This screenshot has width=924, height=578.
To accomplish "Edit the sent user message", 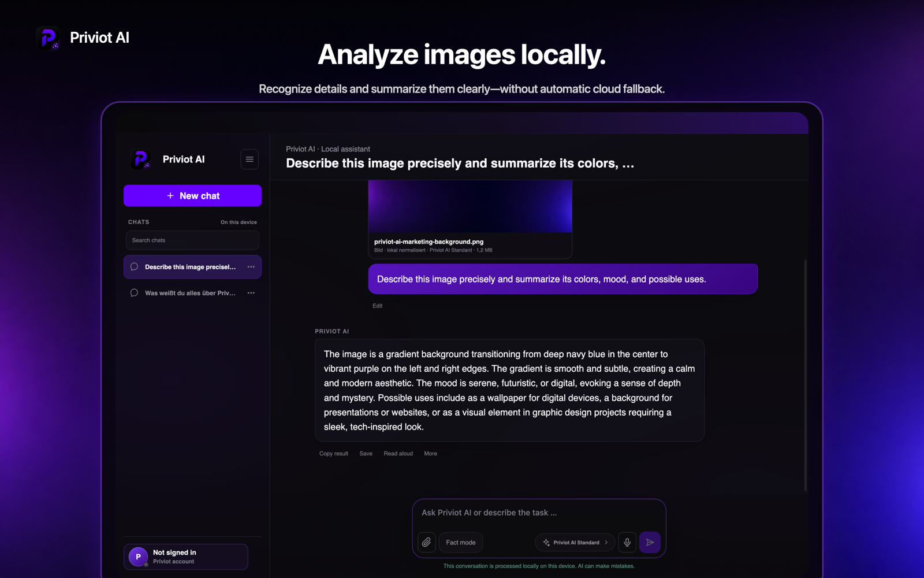I will click(x=377, y=306).
